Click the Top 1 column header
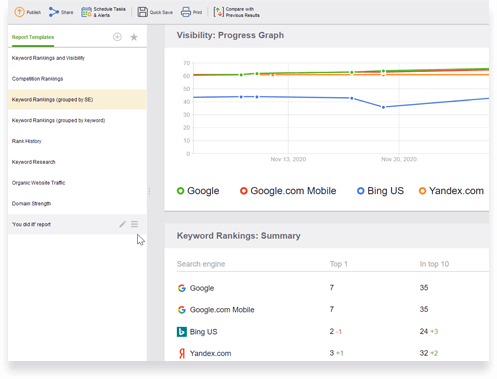 pyautogui.click(x=339, y=264)
